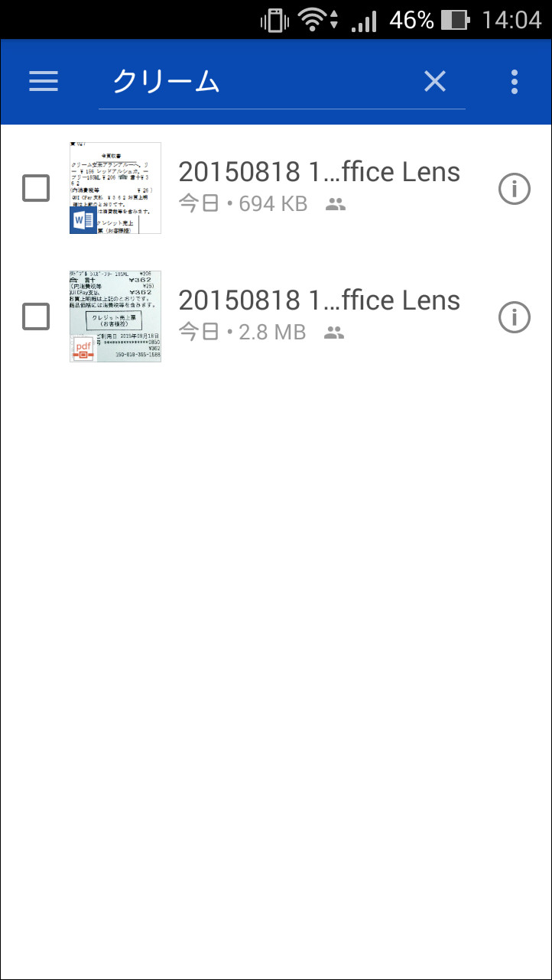Open the navigation drawer menu
Viewport: 552px width, 980px height.
click(44, 82)
